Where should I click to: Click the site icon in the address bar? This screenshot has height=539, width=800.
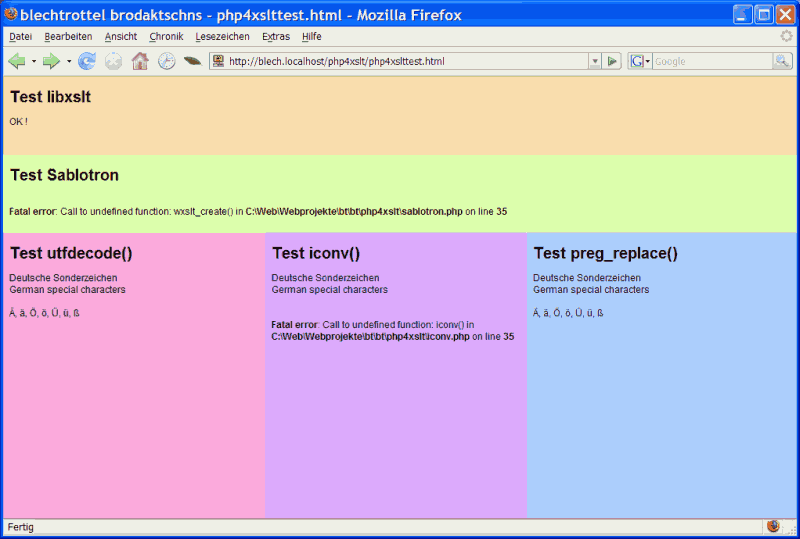218,61
